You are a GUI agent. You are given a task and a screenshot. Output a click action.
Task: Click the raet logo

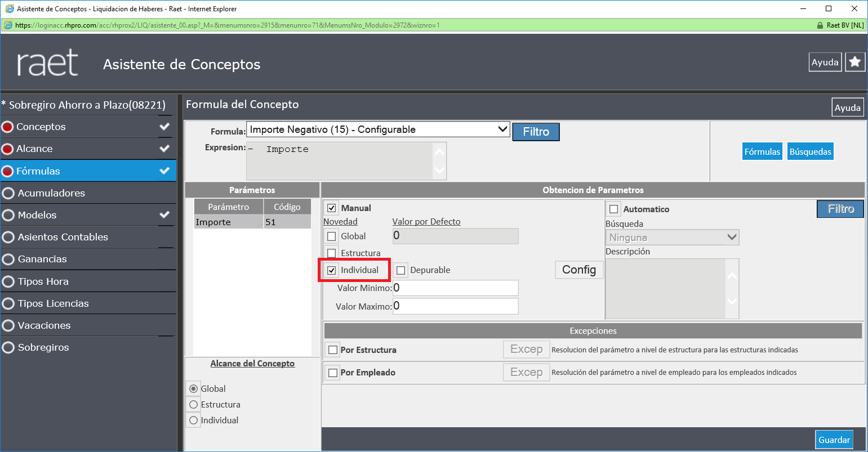click(x=47, y=62)
